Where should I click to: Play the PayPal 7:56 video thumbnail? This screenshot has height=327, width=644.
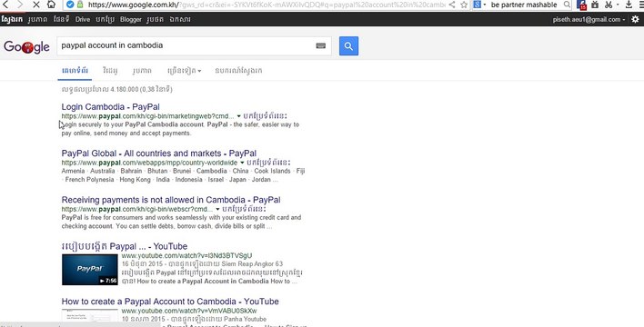tap(89, 270)
